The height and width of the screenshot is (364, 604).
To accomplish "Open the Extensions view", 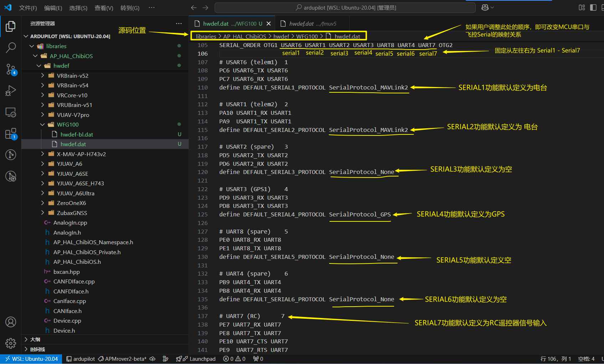I will point(11,134).
